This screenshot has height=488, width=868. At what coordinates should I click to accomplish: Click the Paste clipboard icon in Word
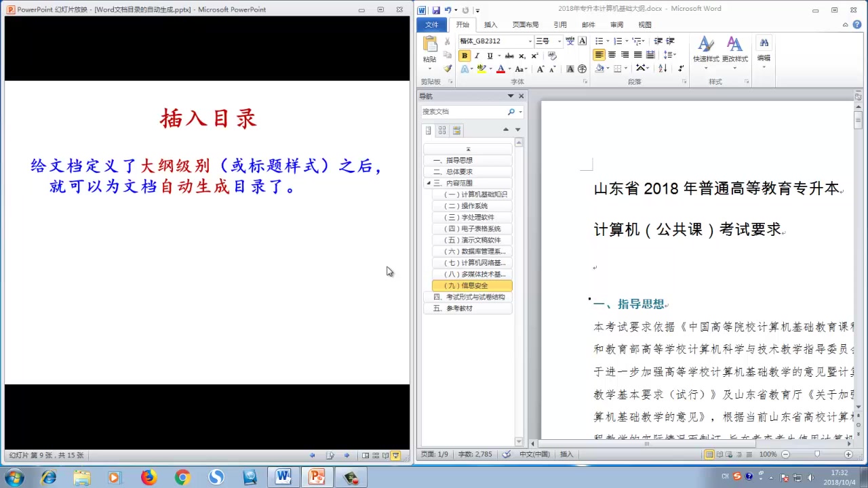tap(430, 45)
